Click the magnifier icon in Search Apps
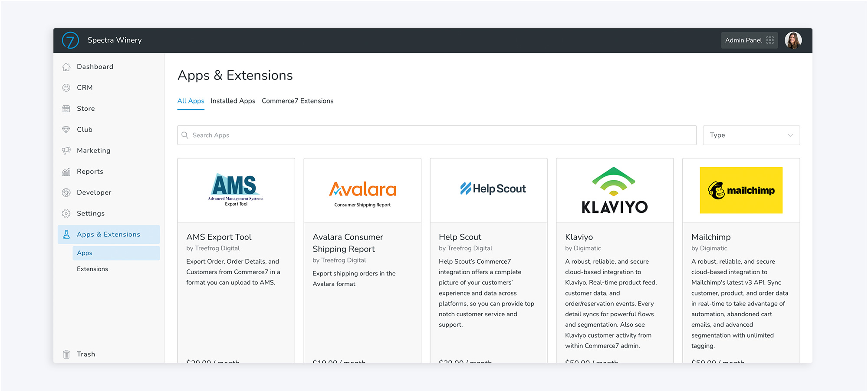Screen dimensions: 868x391 (x=185, y=135)
